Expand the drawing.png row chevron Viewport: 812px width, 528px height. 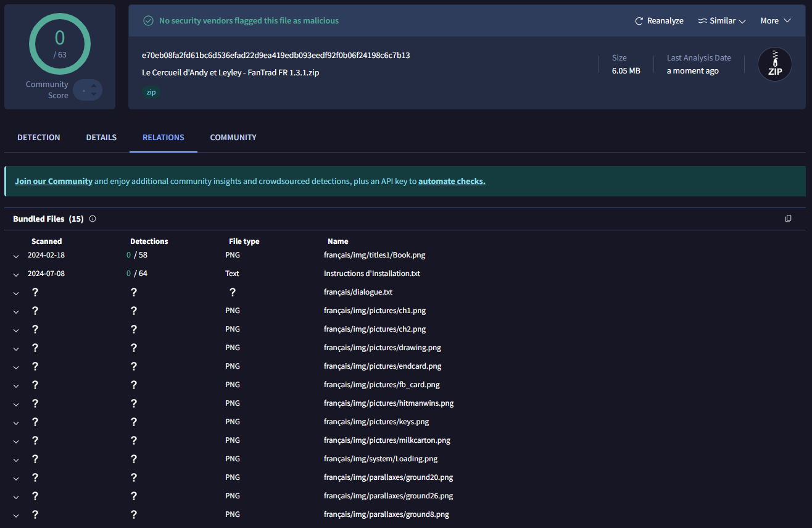click(17, 348)
